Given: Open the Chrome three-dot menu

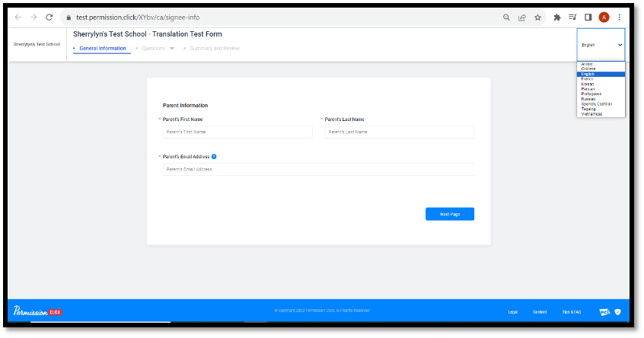Looking at the screenshot, I should [x=620, y=17].
